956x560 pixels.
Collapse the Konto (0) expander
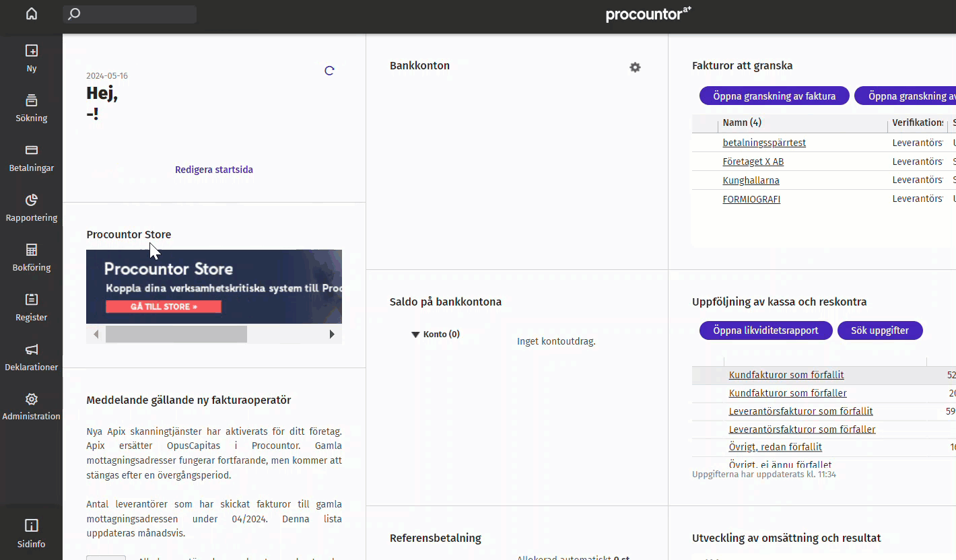(x=415, y=335)
